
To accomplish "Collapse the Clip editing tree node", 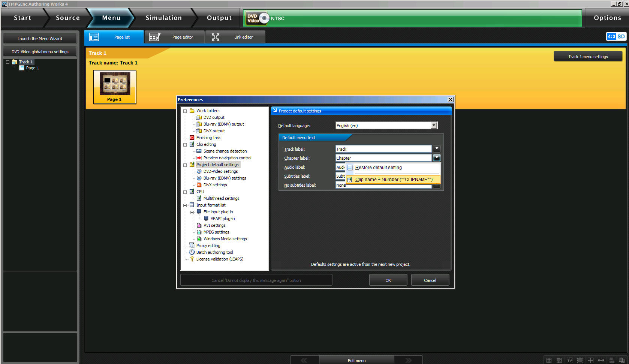I will pyautogui.click(x=185, y=145).
